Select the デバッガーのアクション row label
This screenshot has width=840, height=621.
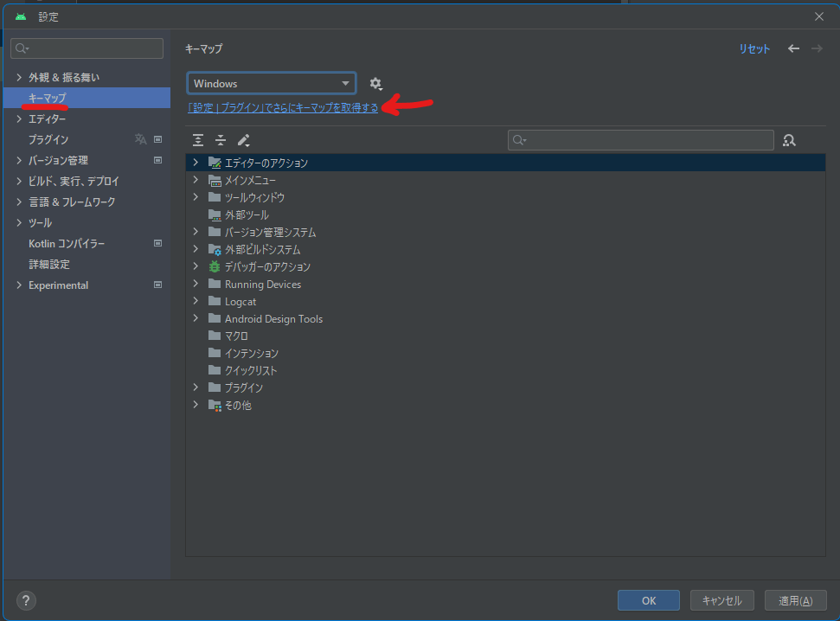267,267
